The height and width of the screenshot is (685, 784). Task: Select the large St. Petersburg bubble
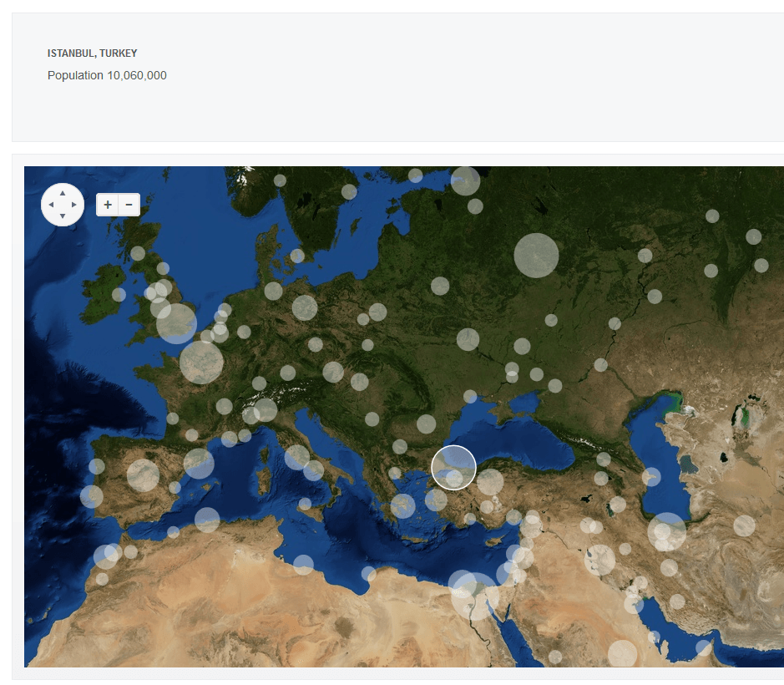click(465, 180)
